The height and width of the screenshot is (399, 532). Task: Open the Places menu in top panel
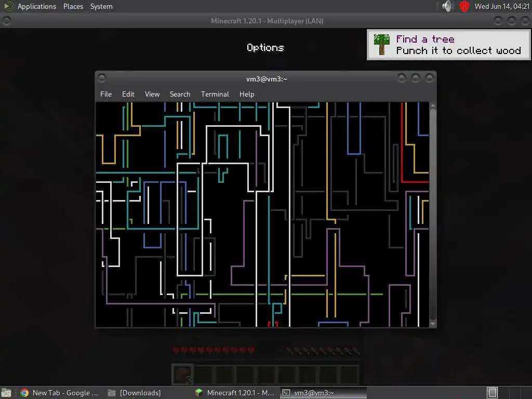(73, 6)
